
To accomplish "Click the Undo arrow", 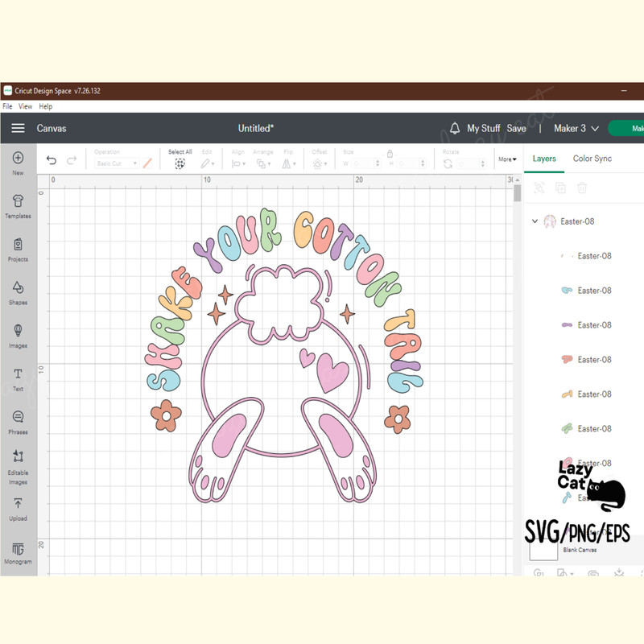I will (51, 160).
